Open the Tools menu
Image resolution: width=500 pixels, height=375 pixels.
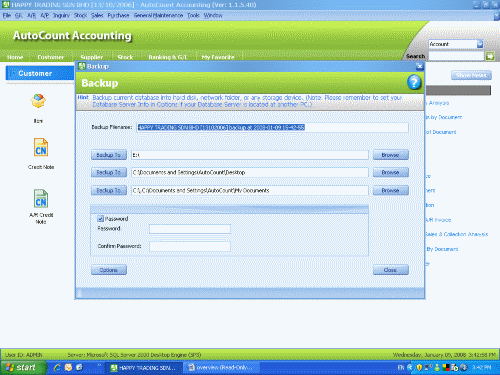coord(193,15)
